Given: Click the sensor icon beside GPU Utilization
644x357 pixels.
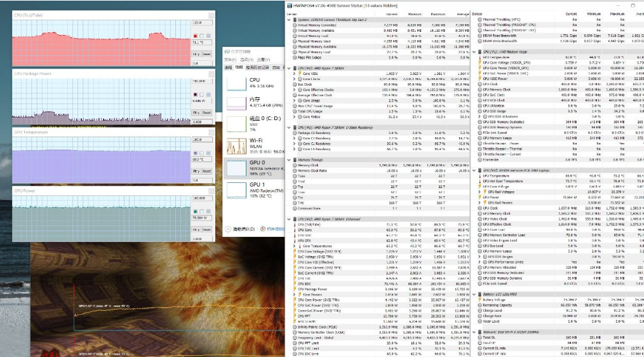Looking at the screenshot, I should click(480, 105).
